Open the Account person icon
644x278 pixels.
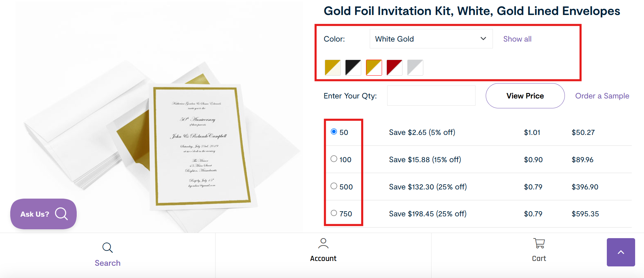click(323, 243)
